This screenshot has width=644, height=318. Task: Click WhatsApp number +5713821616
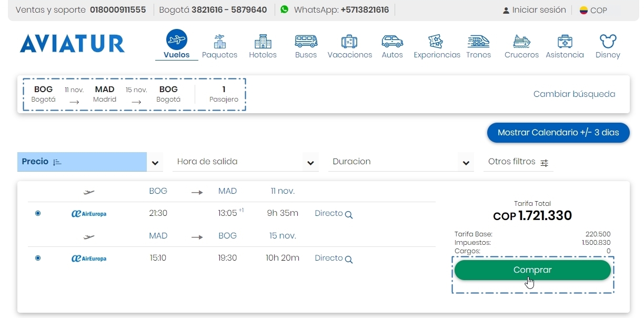(365, 10)
